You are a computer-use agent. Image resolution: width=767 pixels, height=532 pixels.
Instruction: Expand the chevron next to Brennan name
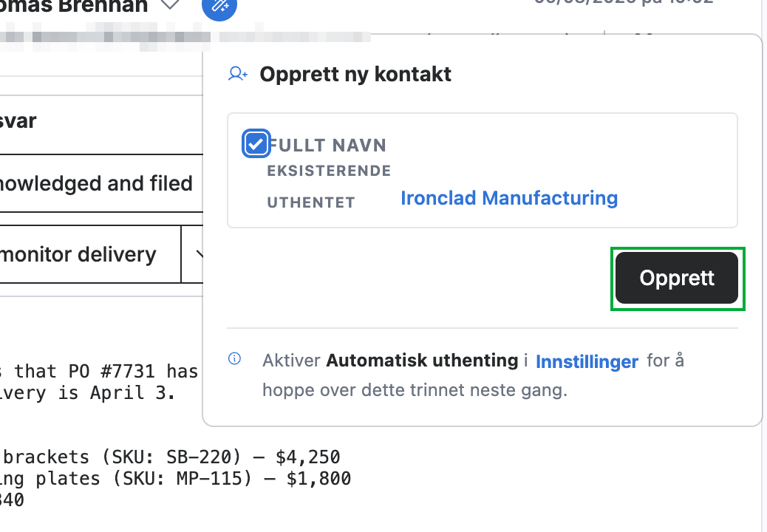170,5
